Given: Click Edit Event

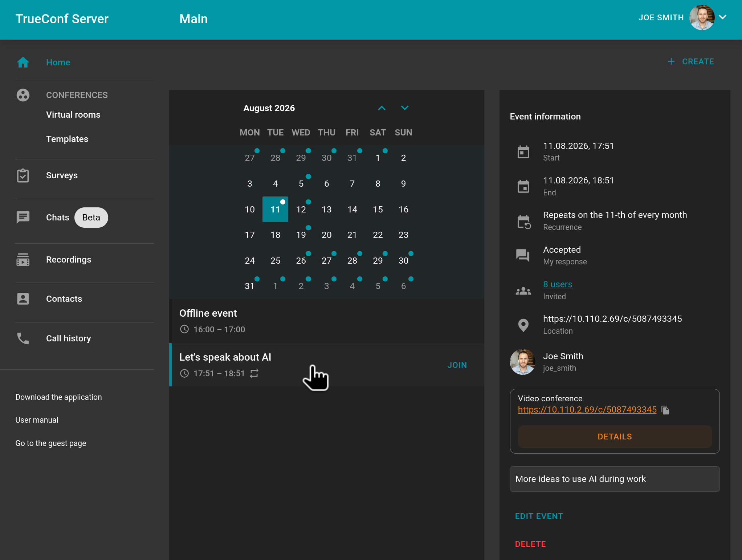Looking at the screenshot, I should click(539, 516).
